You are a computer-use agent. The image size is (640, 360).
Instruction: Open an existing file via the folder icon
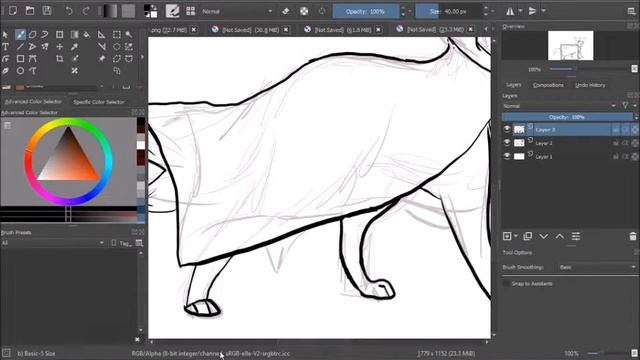[30, 11]
